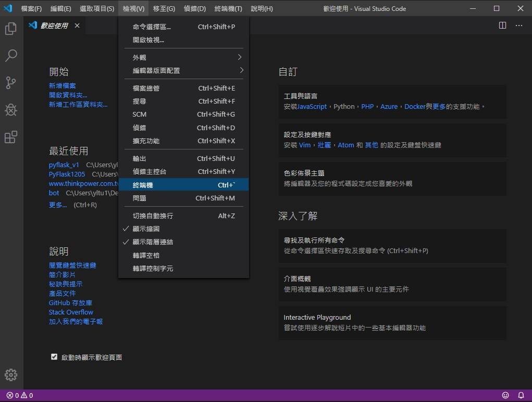Screen dimensions: 532x402
Task: Open the Manage gear icon
Action: coord(11,375)
